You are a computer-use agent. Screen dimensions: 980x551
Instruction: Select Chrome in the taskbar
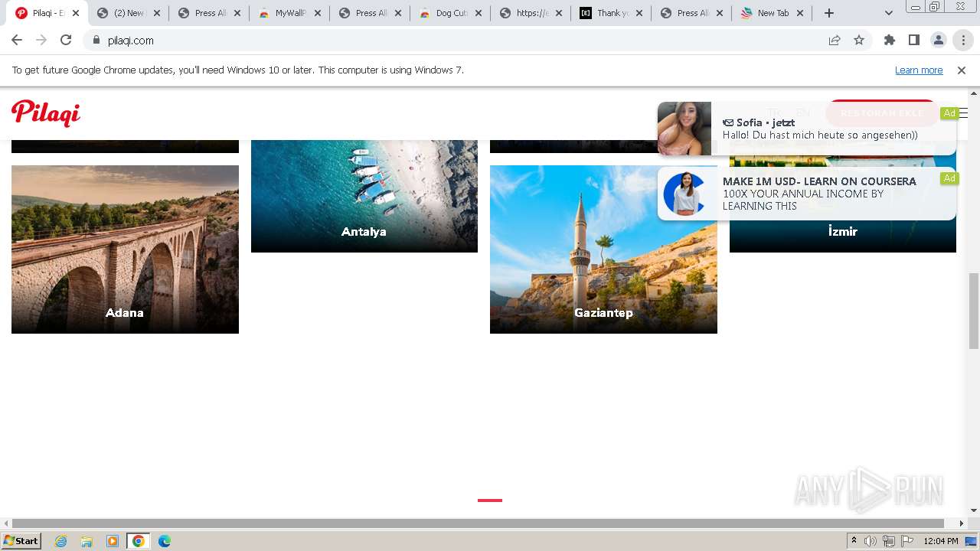tap(138, 541)
